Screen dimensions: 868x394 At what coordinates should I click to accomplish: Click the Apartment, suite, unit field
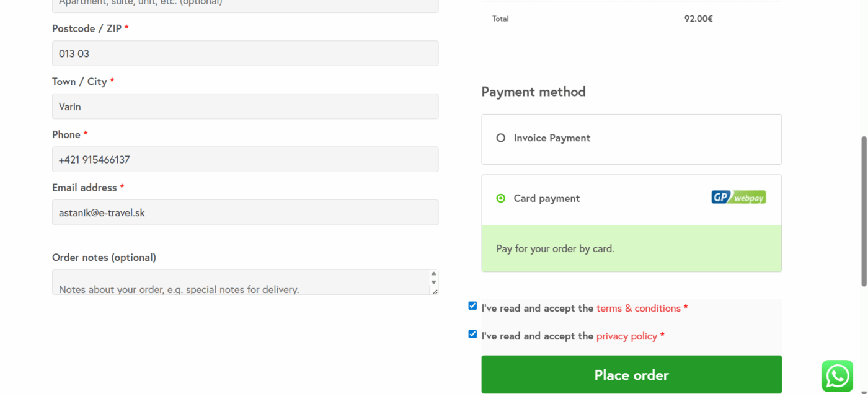(245, 4)
